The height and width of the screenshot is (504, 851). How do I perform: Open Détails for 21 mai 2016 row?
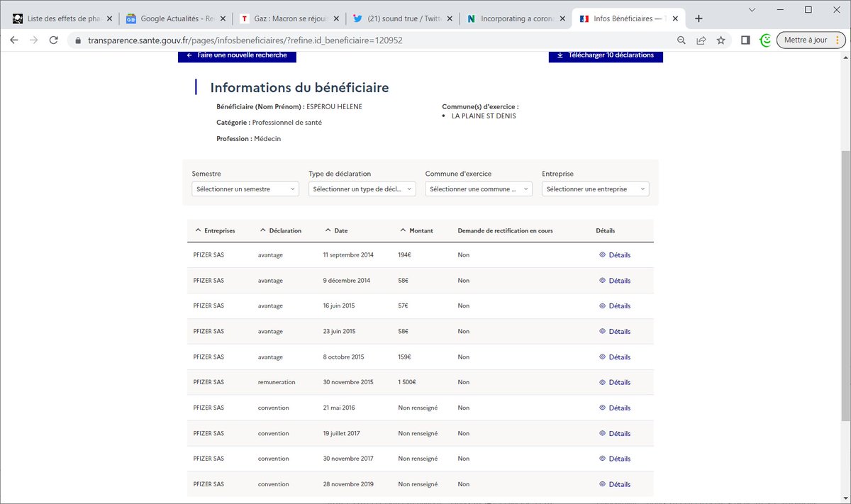click(x=615, y=408)
